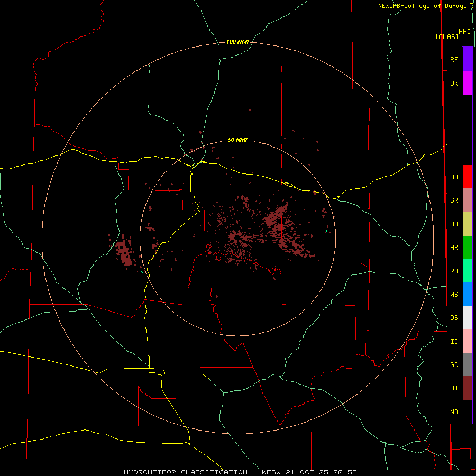Click the HA red legend swatch
Image resolution: width=476 pixels, height=476 pixels.
pyautogui.click(x=467, y=177)
